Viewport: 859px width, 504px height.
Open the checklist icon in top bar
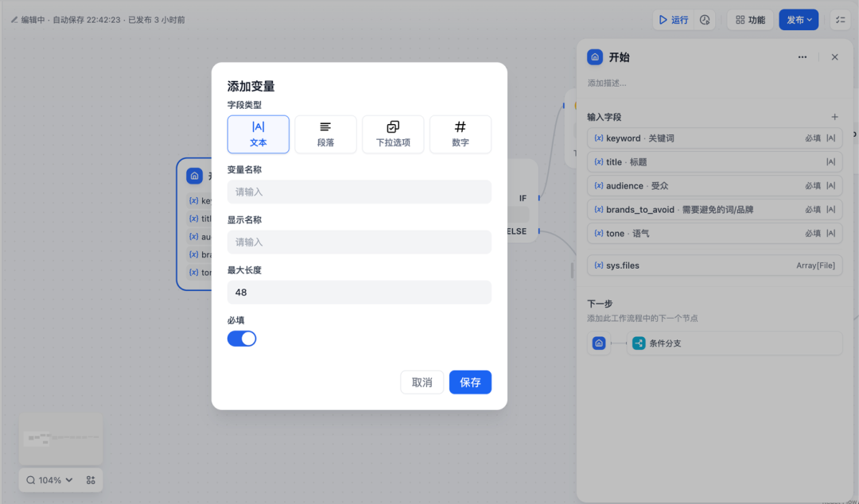841,20
